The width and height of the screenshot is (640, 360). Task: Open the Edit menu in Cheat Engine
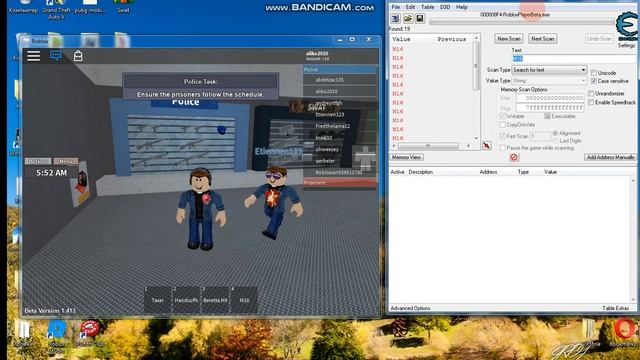pyautogui.click(x=410, y=7)
